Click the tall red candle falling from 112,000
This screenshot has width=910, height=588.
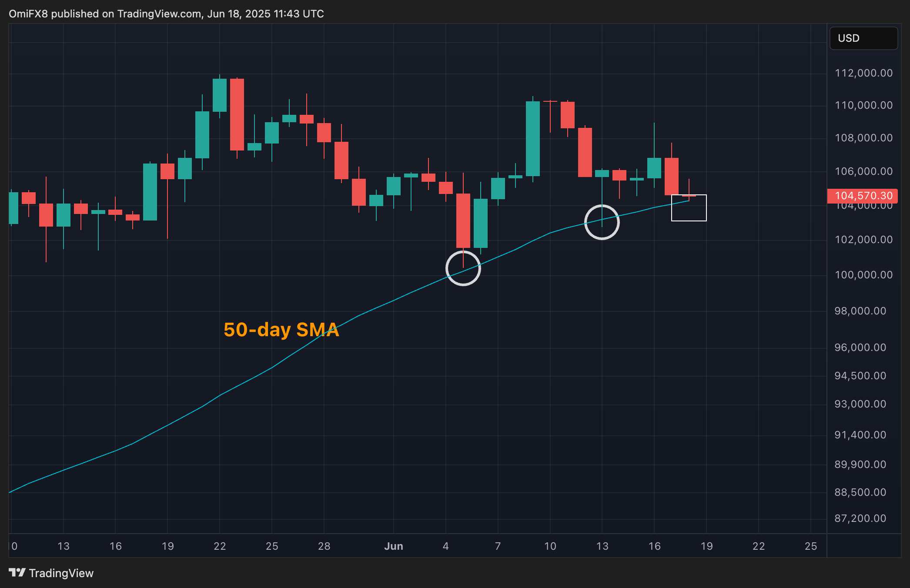(237, 114)
